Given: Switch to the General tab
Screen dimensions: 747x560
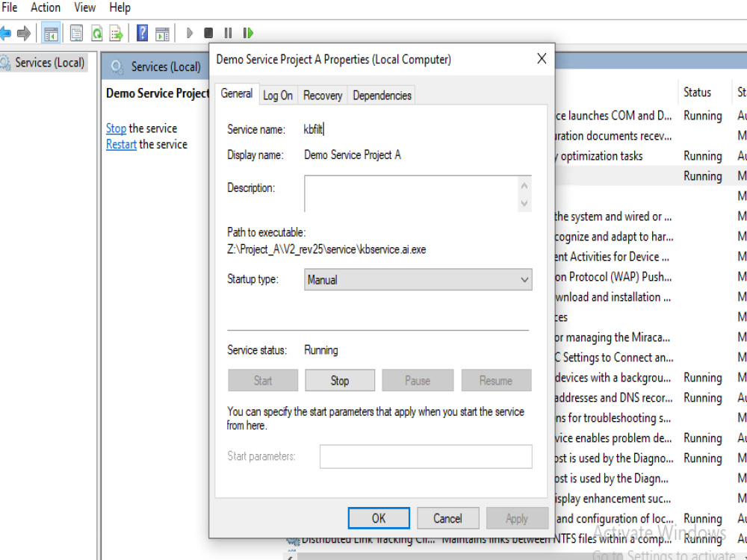Looking at the screenshot, I should click(x=236, y=94).
